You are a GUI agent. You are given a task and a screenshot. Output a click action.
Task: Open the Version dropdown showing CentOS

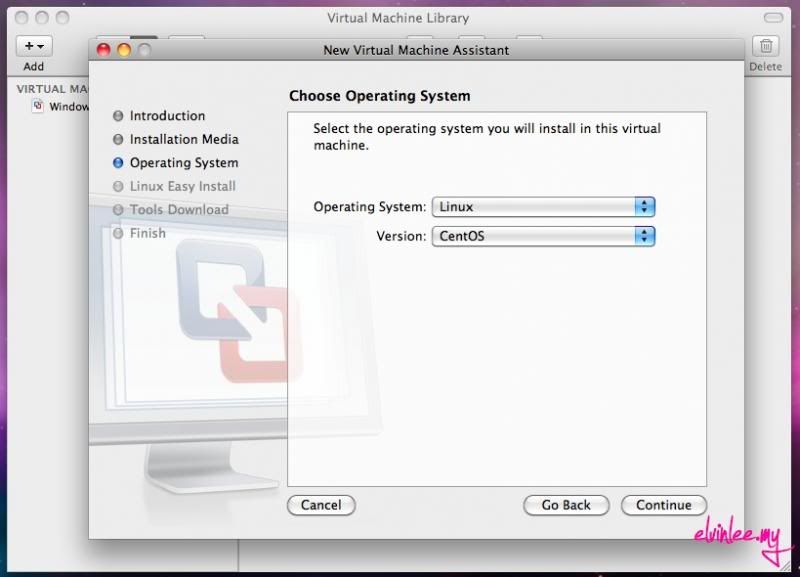tap(543, 236)
